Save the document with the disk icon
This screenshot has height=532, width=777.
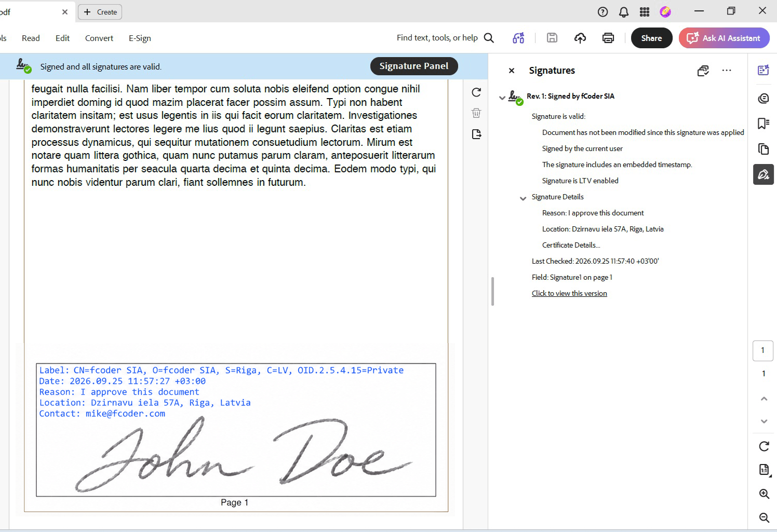point(552,38)
